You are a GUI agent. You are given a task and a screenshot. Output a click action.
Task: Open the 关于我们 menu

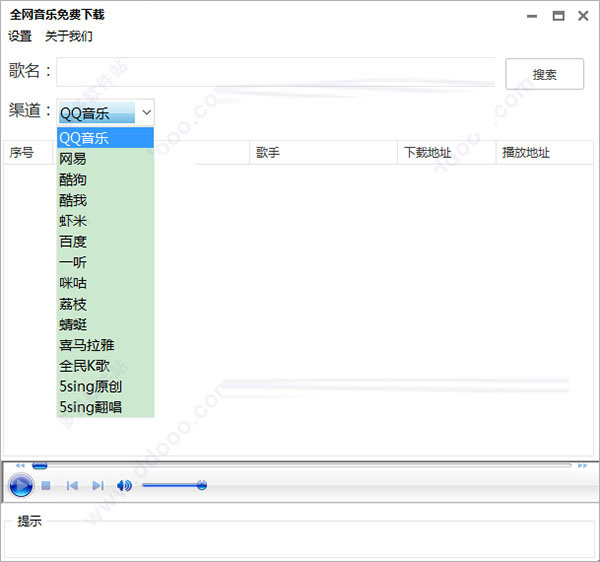tap(69, 36)
